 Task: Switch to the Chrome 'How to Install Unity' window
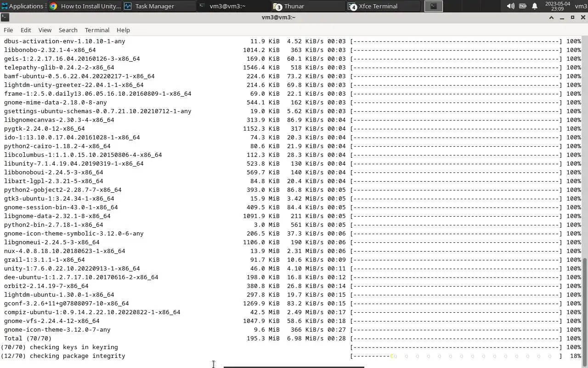point(85,6)
